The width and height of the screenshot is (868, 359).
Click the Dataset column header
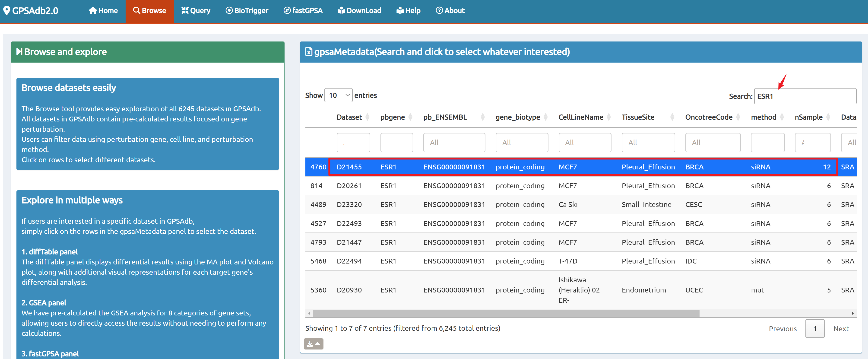coord(349,117)
